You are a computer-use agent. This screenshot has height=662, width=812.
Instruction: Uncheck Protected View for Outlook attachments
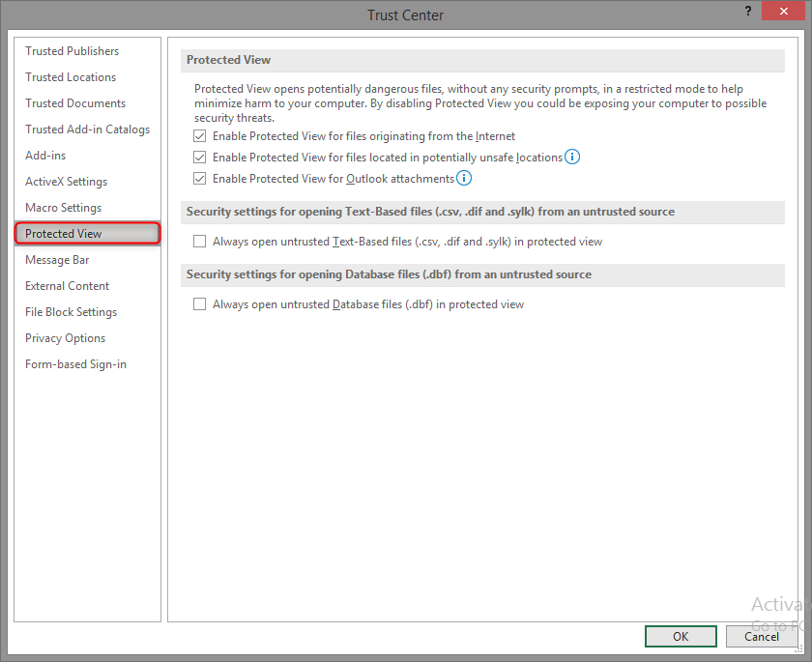(199, 179)
